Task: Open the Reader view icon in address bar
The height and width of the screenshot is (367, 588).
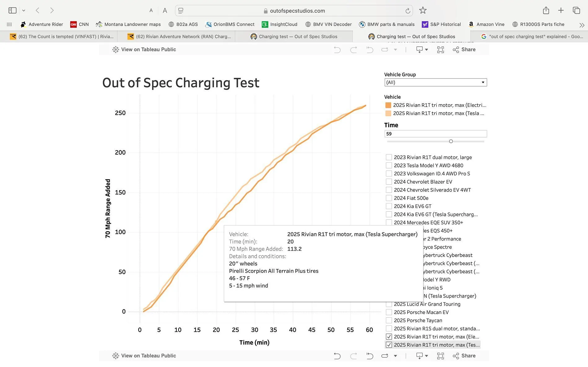Action: [x=181, y=11]
